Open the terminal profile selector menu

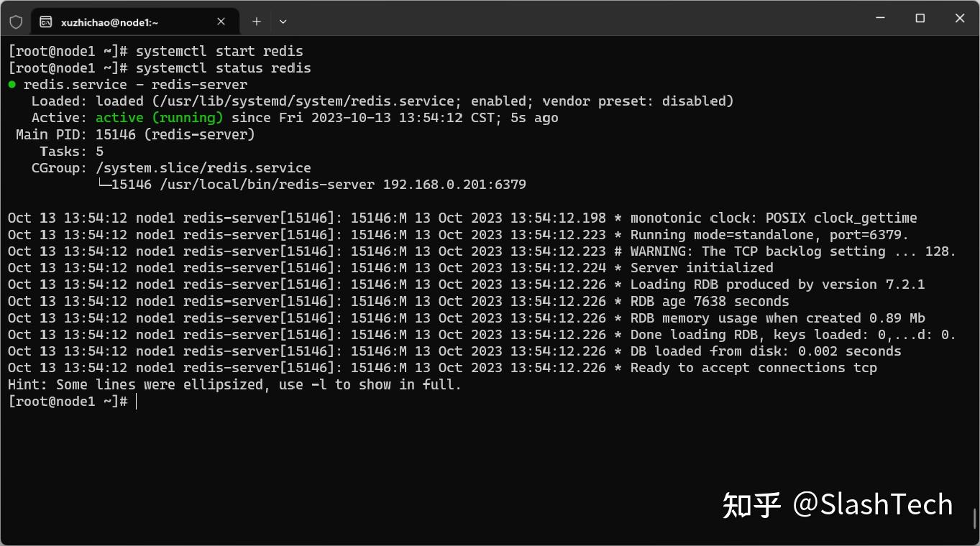coord(282,22)
